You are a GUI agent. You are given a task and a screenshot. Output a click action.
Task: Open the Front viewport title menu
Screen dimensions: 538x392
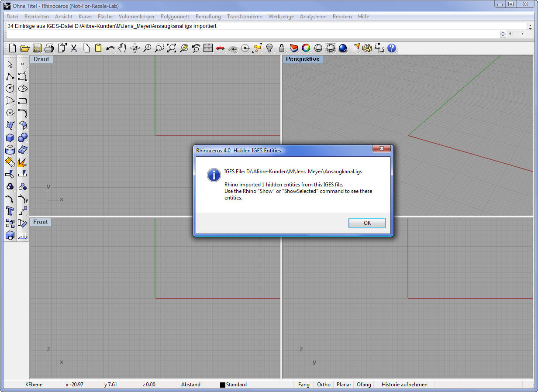pos(41,222)
